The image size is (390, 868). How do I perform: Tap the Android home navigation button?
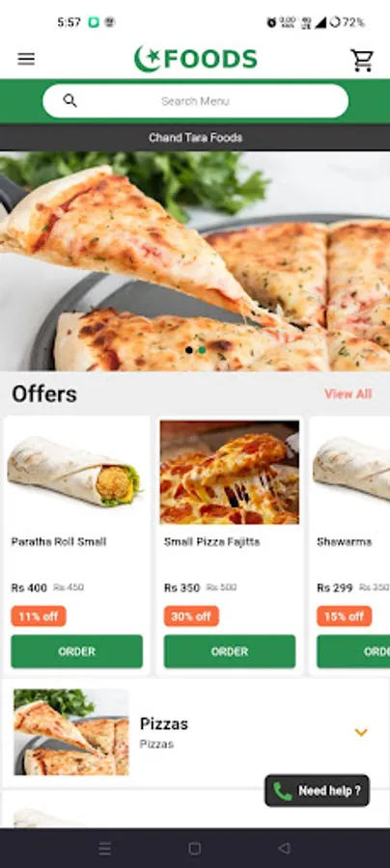[194, 848]
